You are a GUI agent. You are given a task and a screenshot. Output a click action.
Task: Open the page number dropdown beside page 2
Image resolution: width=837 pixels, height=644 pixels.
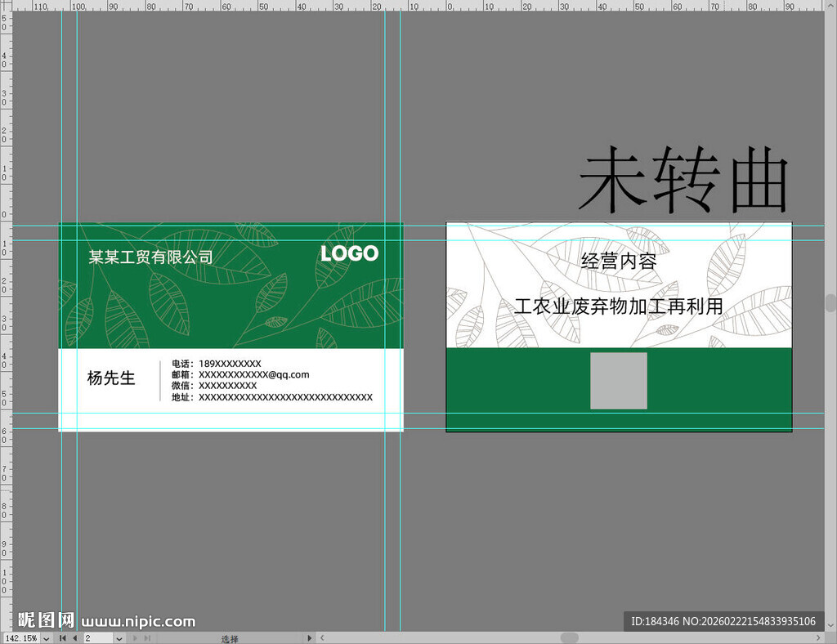pos(119,638)
